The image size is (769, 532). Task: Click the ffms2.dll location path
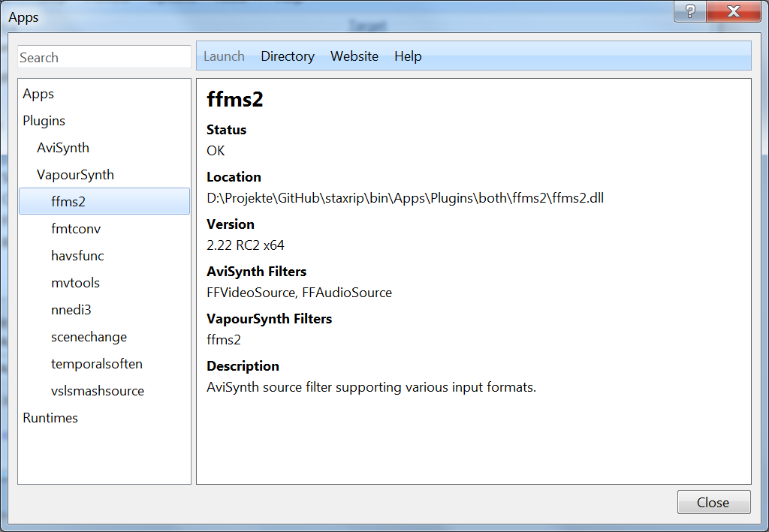[x=405, y=198]
